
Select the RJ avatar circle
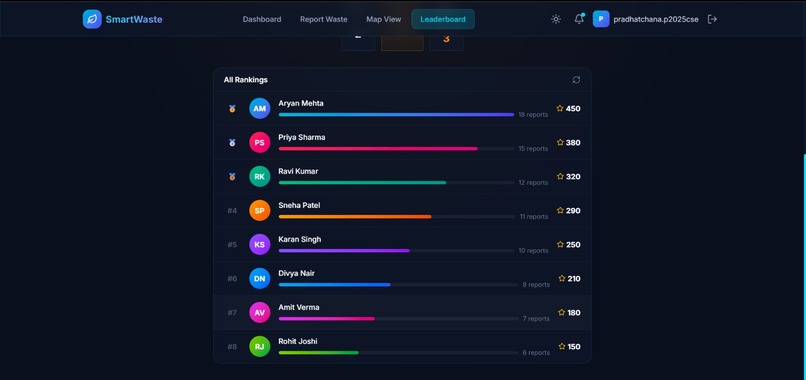(x=260, y=346)
